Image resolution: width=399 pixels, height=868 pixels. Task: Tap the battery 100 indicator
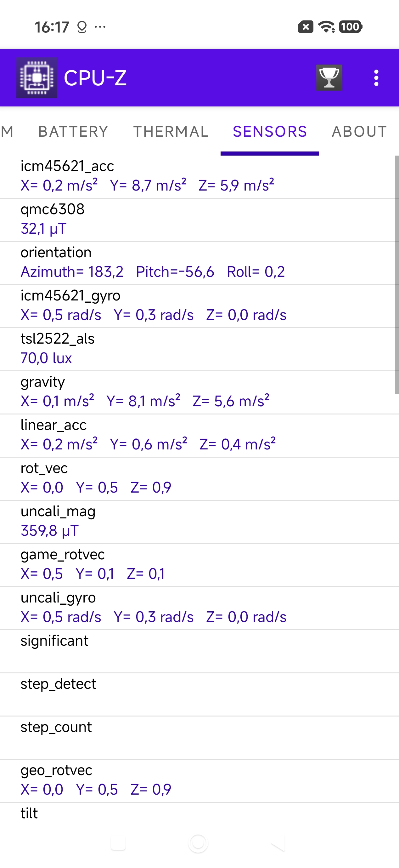[351, 27]
